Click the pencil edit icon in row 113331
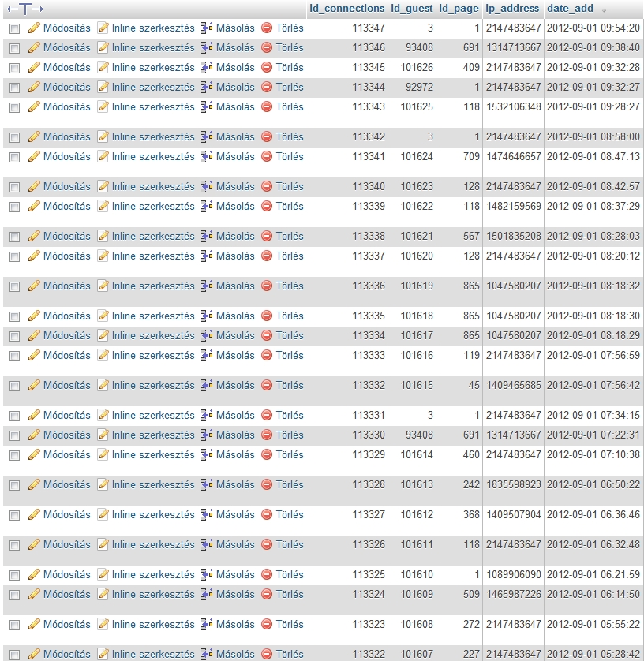644x661 pixels. (34, 416)
